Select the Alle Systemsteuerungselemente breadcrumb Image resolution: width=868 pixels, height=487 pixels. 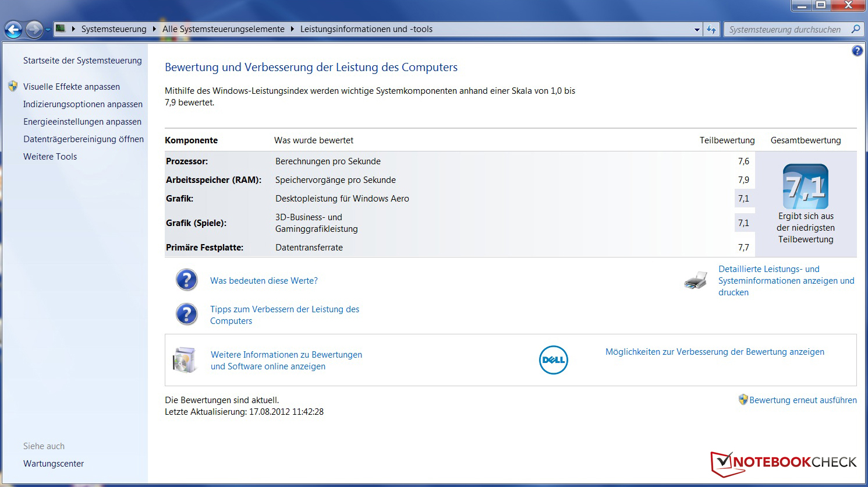pos(224,29)
